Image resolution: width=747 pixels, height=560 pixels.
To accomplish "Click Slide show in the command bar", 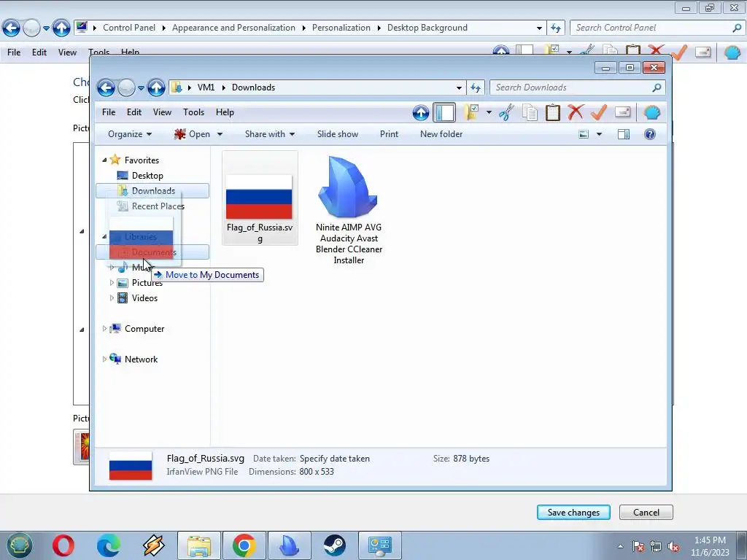I will (338, 134).
